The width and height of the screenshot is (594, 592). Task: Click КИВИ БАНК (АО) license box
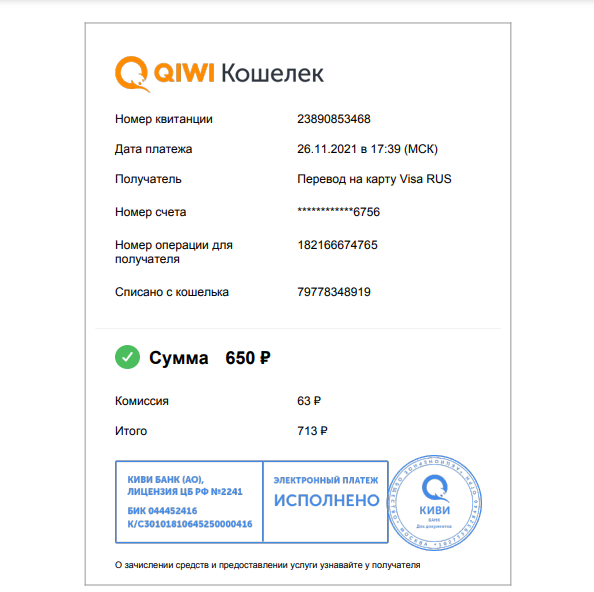tap(189, 501)
